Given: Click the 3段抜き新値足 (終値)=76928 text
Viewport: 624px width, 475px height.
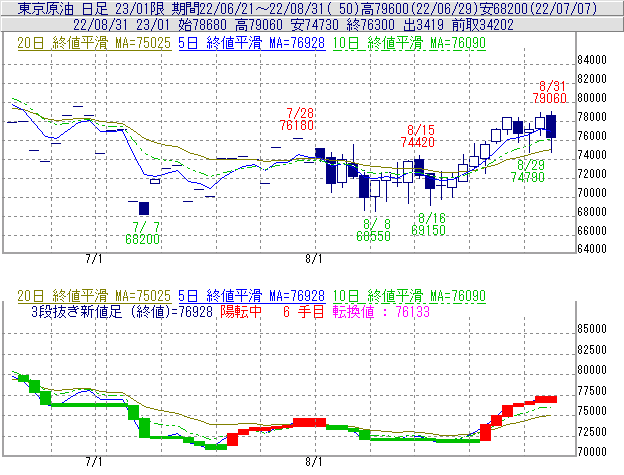Looking at the screenshot, I should point(122,311).
